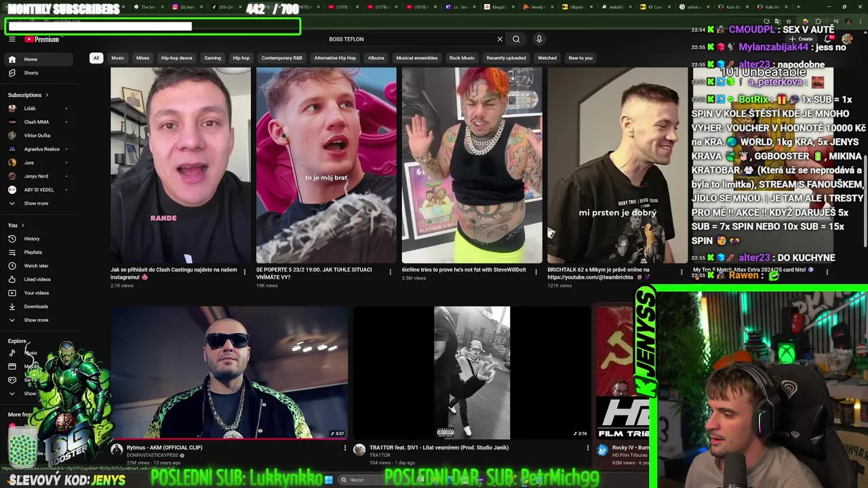Screen dimensions: 868x488
Task: Open the Lišák channel subscription
Action: (39, 108)
